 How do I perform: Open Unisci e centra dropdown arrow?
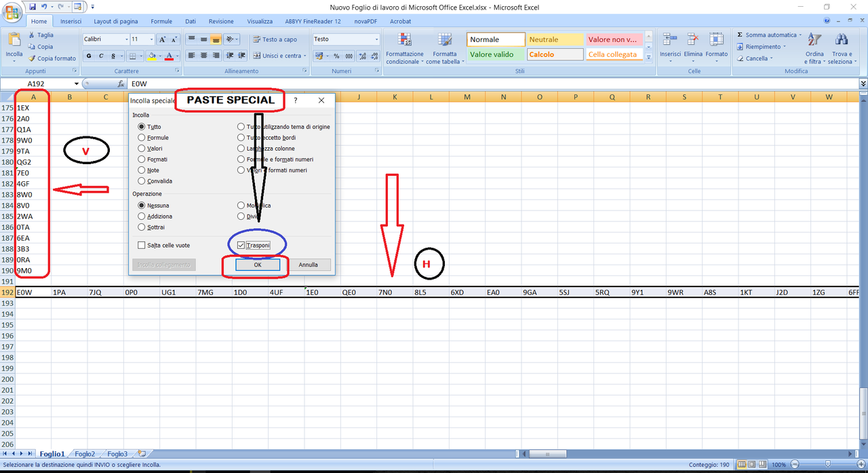tap(305, 56)
